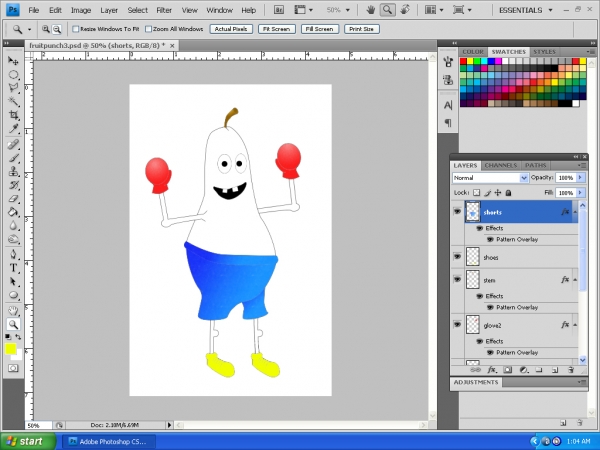Select the Blur tool

13,226
